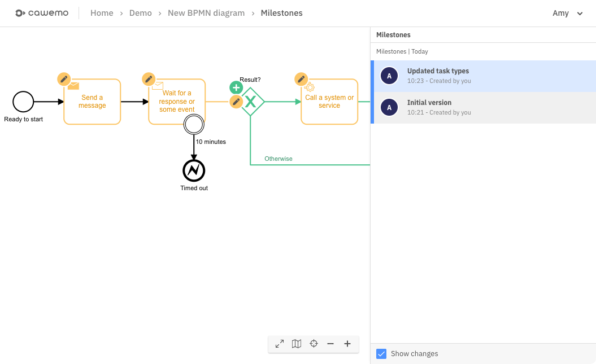Navigate to the Demo breadcrumb
596x364 pixels.
pyautogui.click(x=140, y=12)
